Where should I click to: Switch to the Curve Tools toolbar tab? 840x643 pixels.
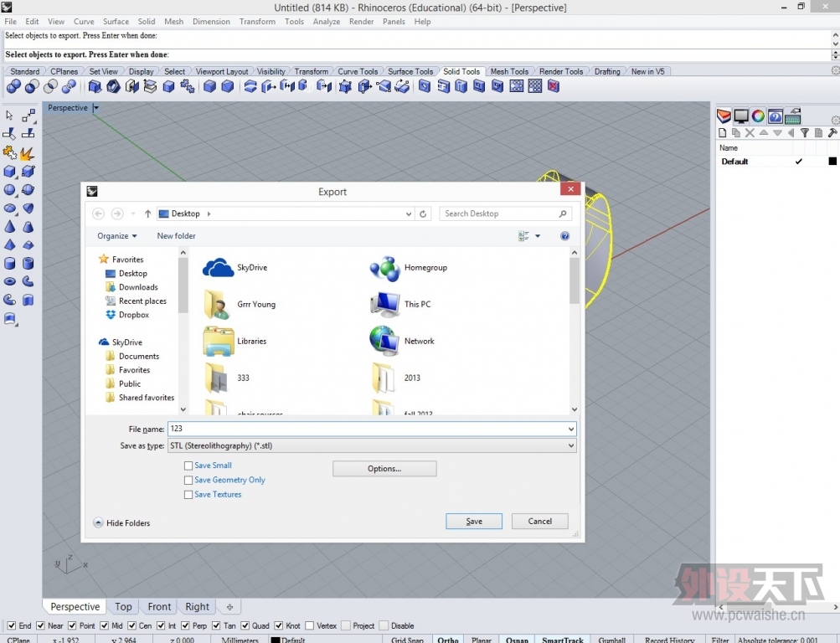358,71
